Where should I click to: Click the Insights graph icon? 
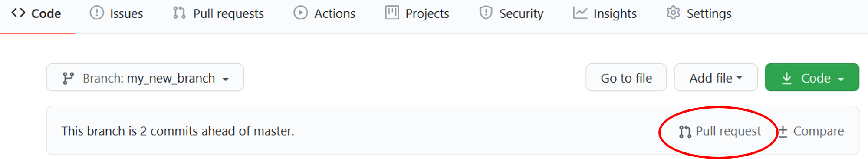[x=580, y=13]
